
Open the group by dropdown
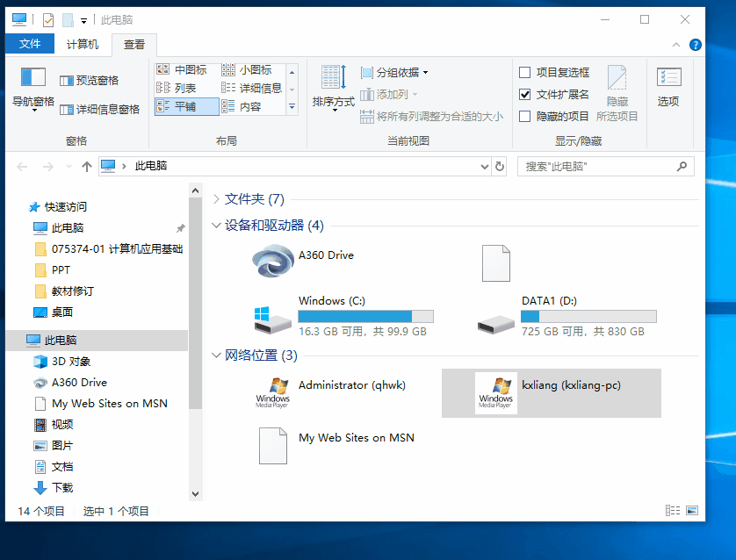point(393,73)
